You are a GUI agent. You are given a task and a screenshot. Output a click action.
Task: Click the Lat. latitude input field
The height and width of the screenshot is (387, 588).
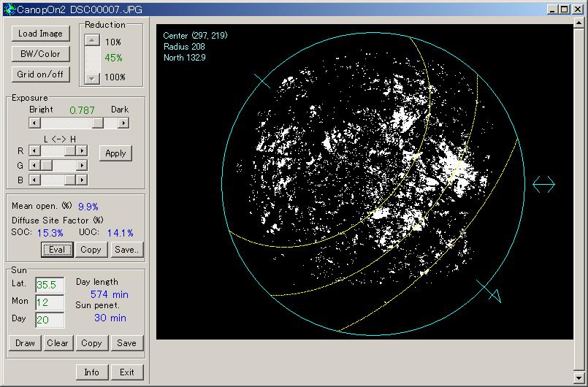50,285
